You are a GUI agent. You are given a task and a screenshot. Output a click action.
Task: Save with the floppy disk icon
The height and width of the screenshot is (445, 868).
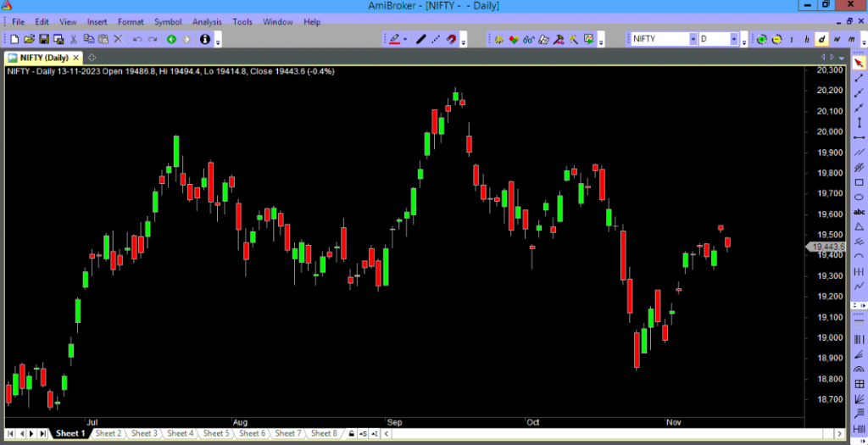click(x=44, y=39)
